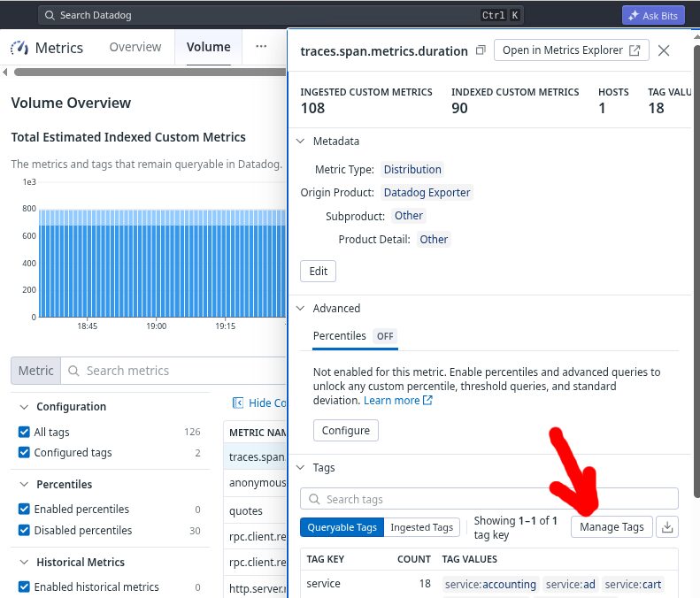Image resolution: width=700 pixels, height=598 pixels.
Task: Select the Percentiles OFF tab
Action: [x=355, y=336]
